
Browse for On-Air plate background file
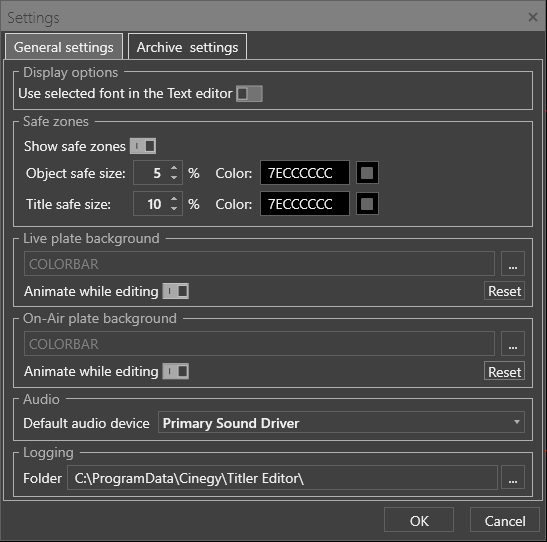tap(512, 344)
